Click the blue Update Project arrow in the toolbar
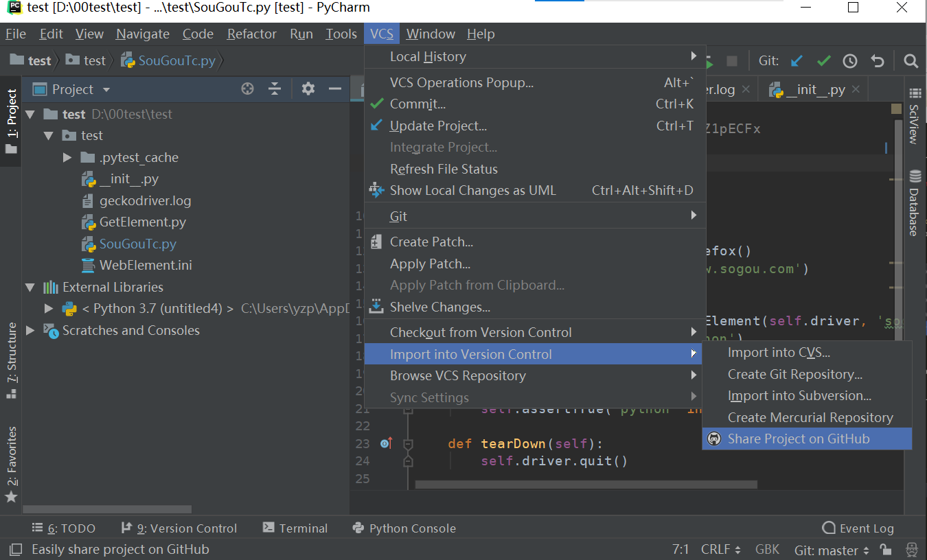Screen dimensions: 927x560 tap(797, 61)
